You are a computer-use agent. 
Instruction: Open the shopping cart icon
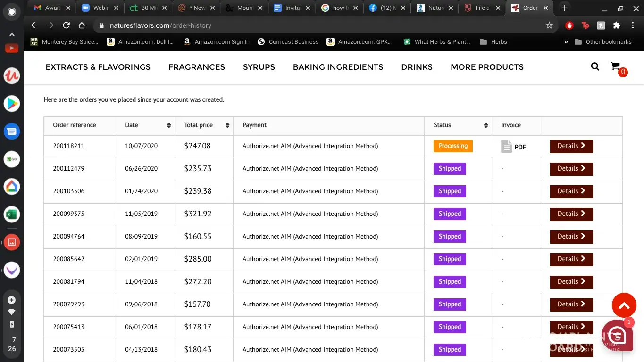point(615,66)
